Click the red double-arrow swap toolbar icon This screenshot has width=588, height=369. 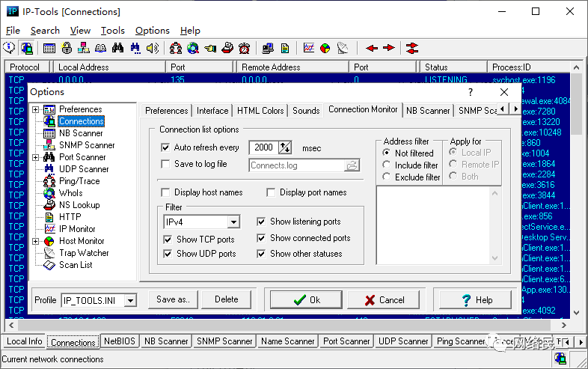point(412,48)
